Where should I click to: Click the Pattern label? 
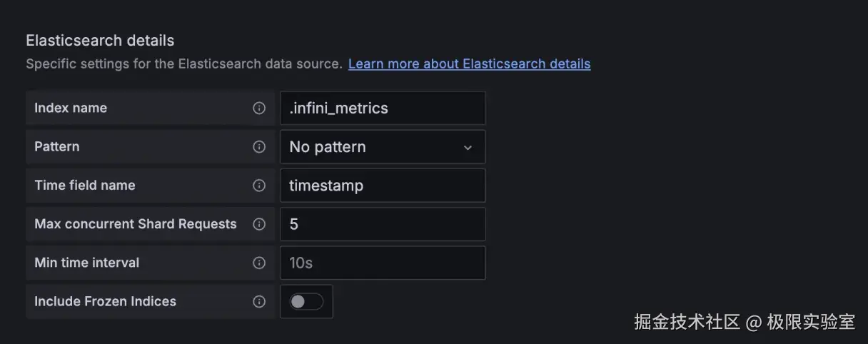pos(57,147)
